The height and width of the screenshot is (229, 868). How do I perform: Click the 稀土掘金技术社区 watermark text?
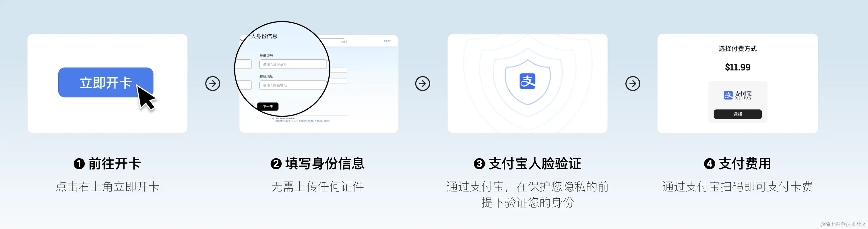tap(845, 224)
